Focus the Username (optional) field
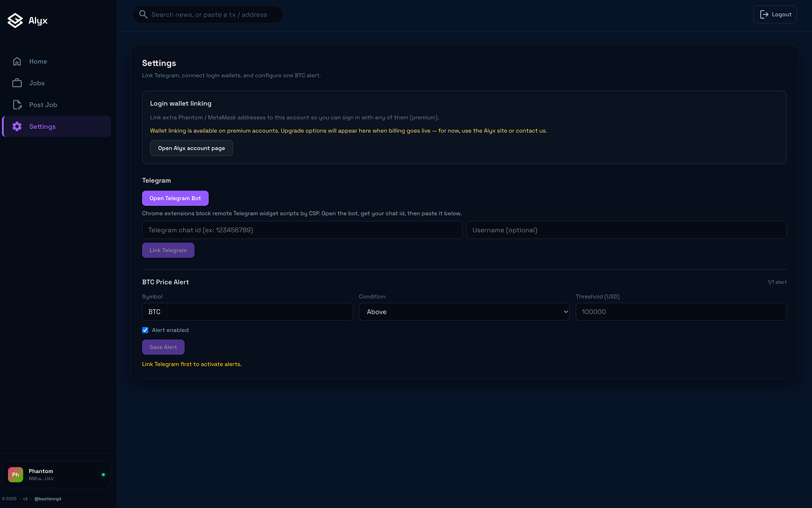This screenshot has width=812, height=508. 627,230
